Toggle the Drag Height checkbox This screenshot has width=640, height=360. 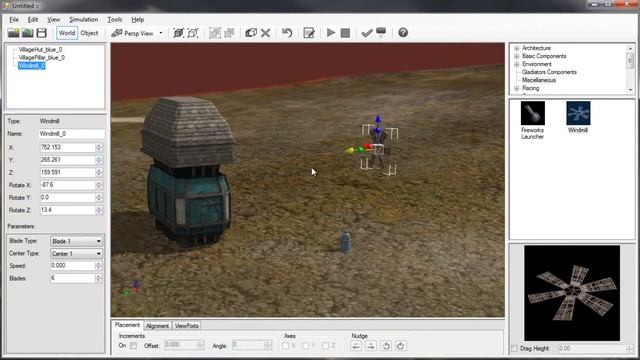(515, 349)
